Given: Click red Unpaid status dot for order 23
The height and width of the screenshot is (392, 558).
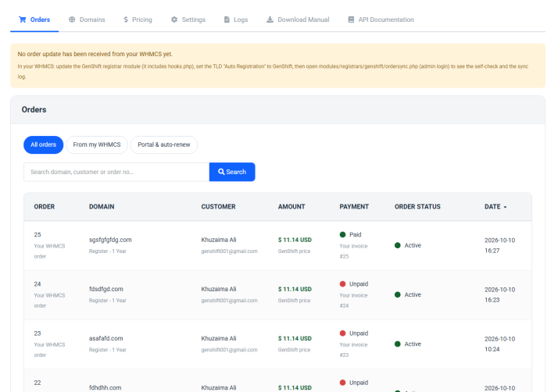Looking at the screenshot, I should [x=343, y=333].
